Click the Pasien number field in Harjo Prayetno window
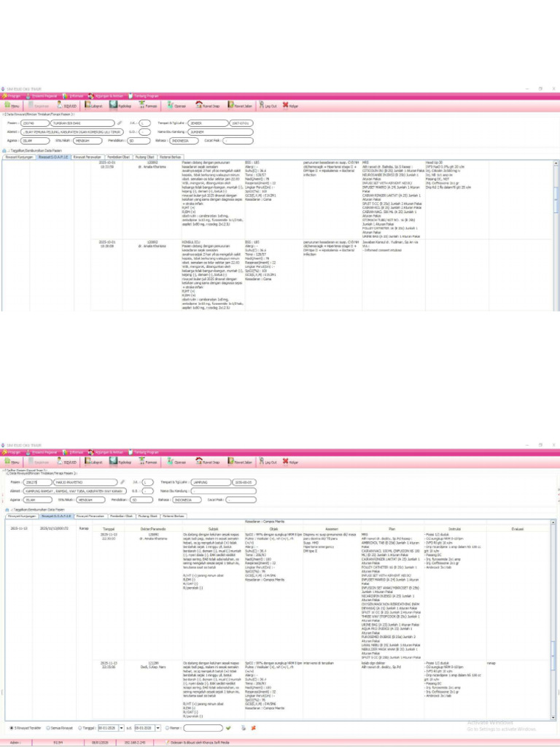The height and width of the screenshot is (747, 560). 36,482
